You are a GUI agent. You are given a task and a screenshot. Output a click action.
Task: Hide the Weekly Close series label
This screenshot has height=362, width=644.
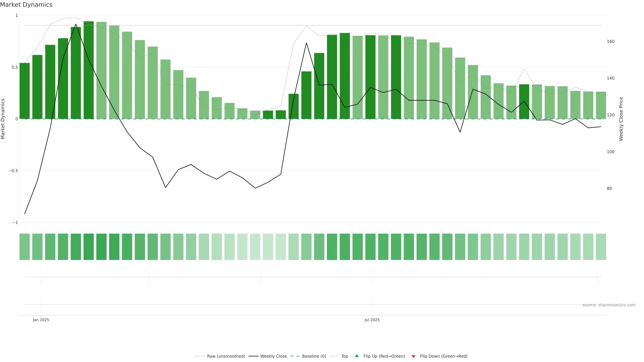(x=274, y=356)
